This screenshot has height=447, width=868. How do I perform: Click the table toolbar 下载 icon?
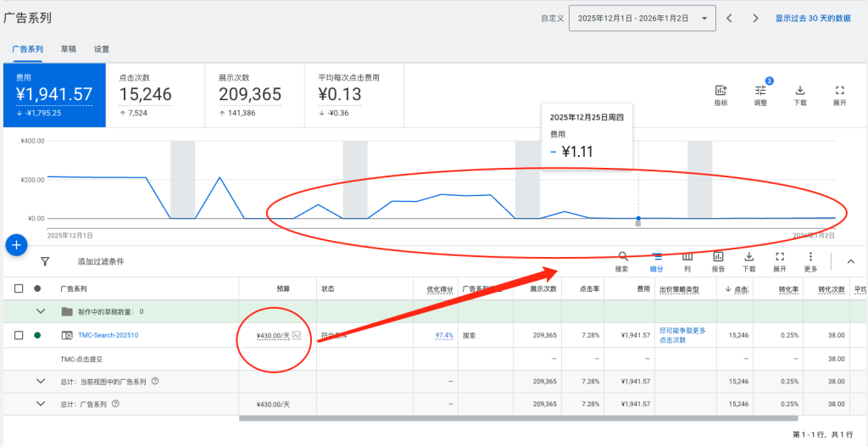tap(749, 256)
